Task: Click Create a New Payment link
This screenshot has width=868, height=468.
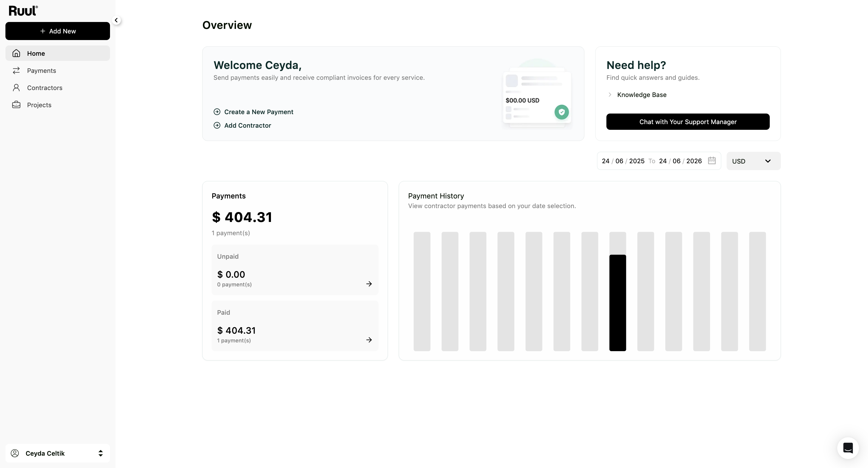Action: pos(259,112)
